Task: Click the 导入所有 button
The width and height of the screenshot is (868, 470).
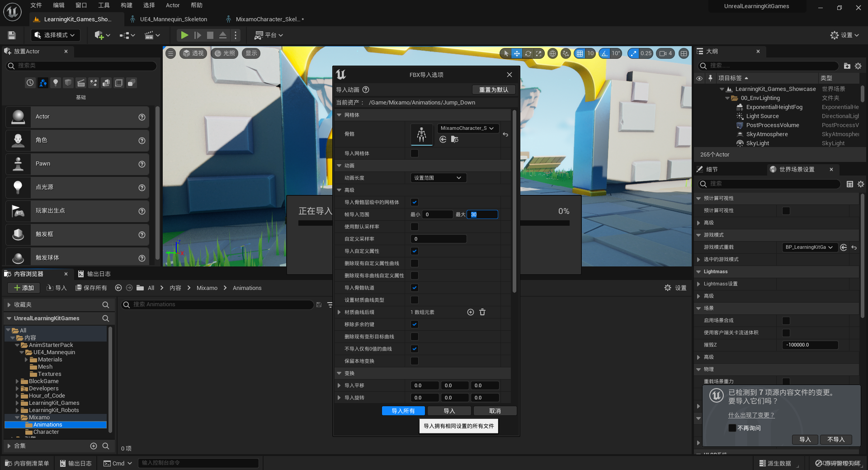Action: tap(403, 411)
